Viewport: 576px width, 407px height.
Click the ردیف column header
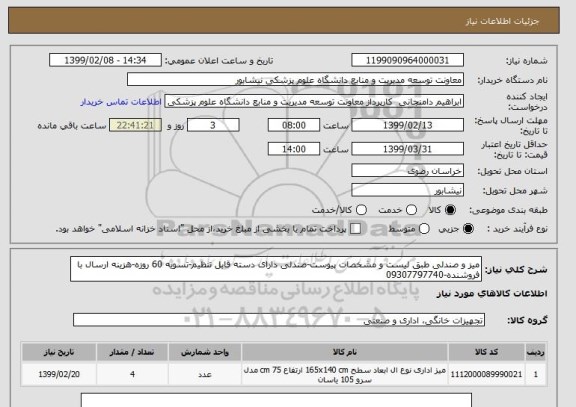click(x=536, y=352)
